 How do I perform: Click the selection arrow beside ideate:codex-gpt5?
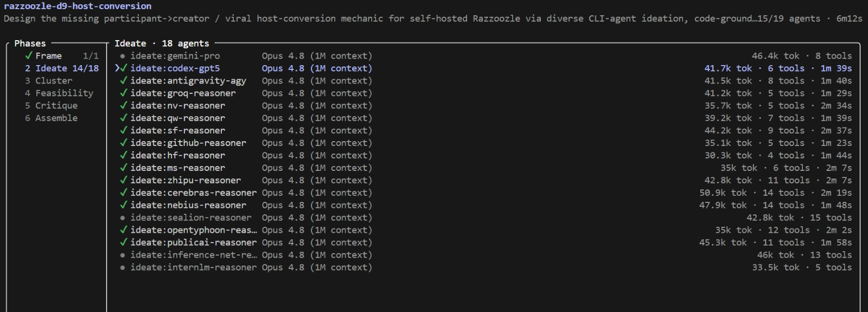(x=117, y=68)
